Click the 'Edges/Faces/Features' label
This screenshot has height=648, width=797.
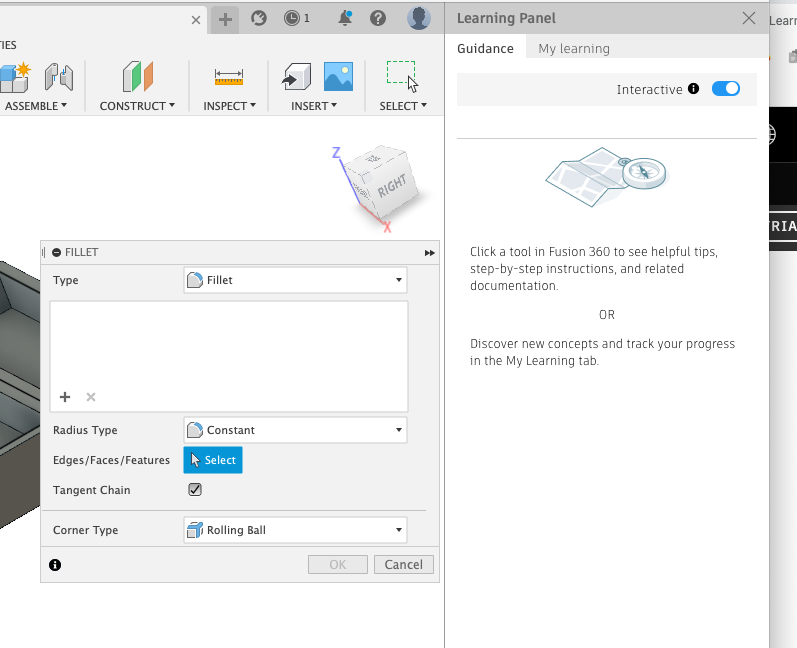[x=111, y=460]
